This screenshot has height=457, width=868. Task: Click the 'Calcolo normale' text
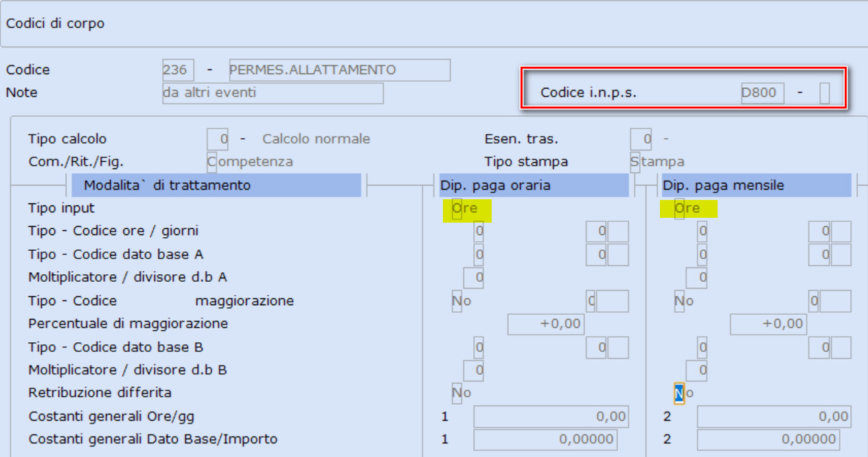coord(316,140)
